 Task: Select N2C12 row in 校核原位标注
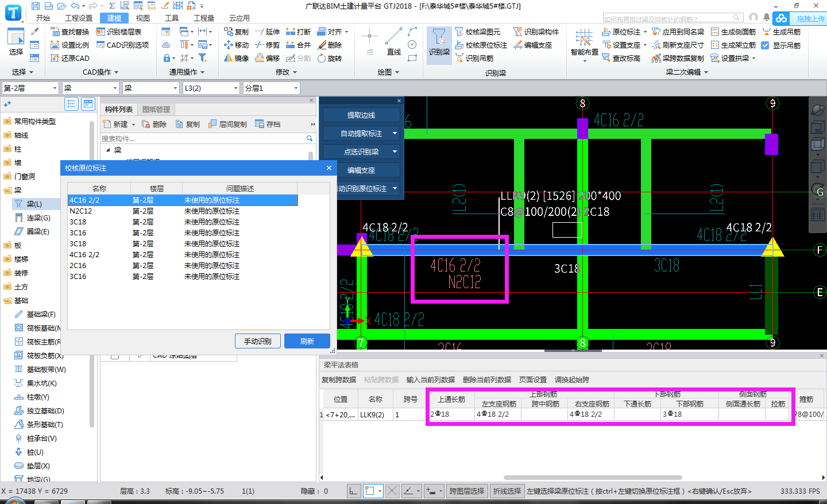coord(183,211)
